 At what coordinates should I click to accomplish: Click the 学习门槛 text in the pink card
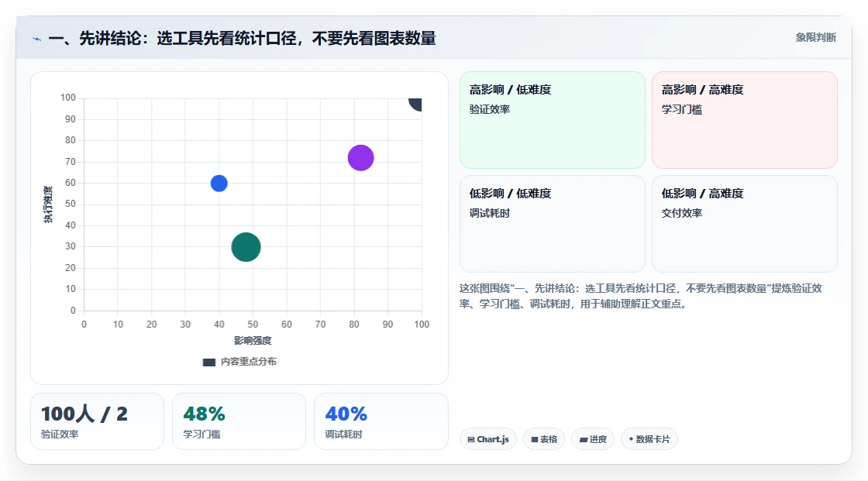coord(681,109)
